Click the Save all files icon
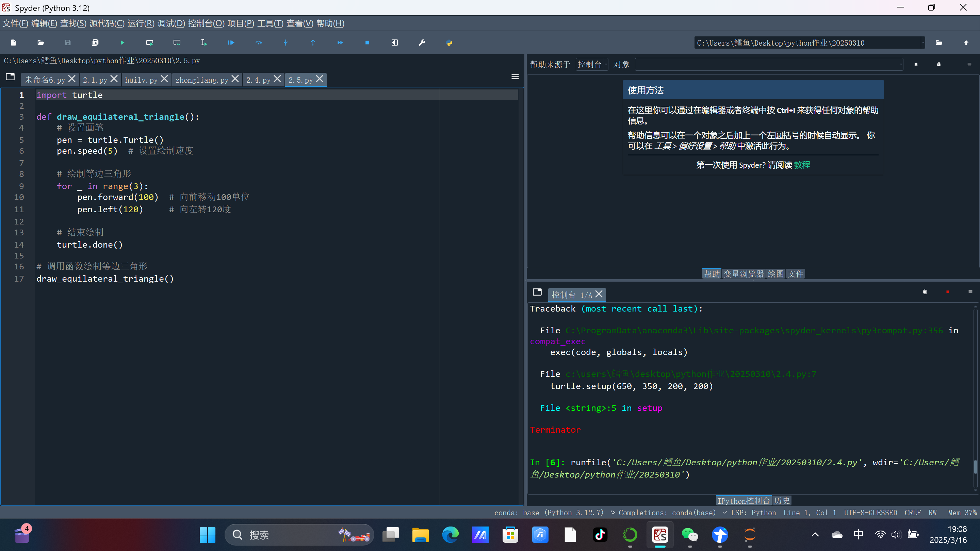This screenshot has width=980, height=551. point(95,43)
